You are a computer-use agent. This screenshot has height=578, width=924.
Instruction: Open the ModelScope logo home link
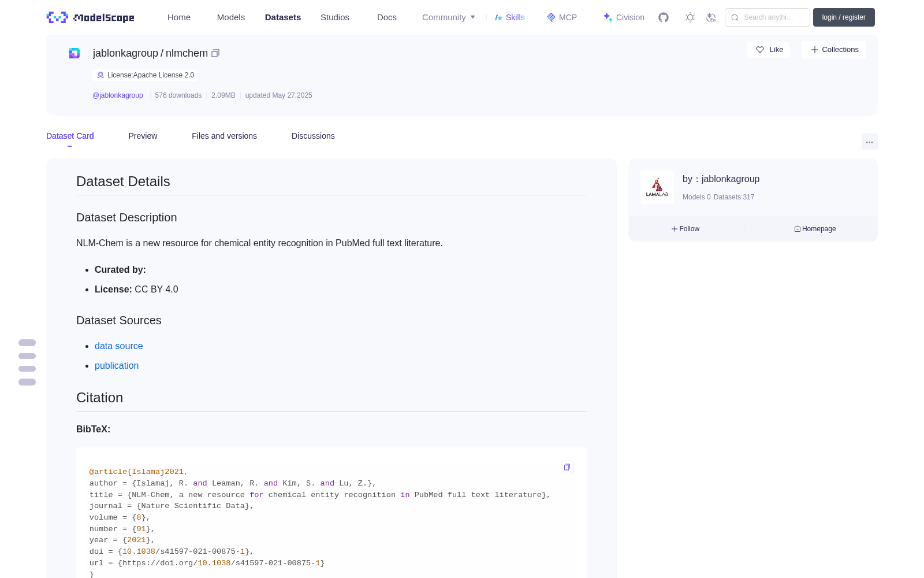(90, 17)
